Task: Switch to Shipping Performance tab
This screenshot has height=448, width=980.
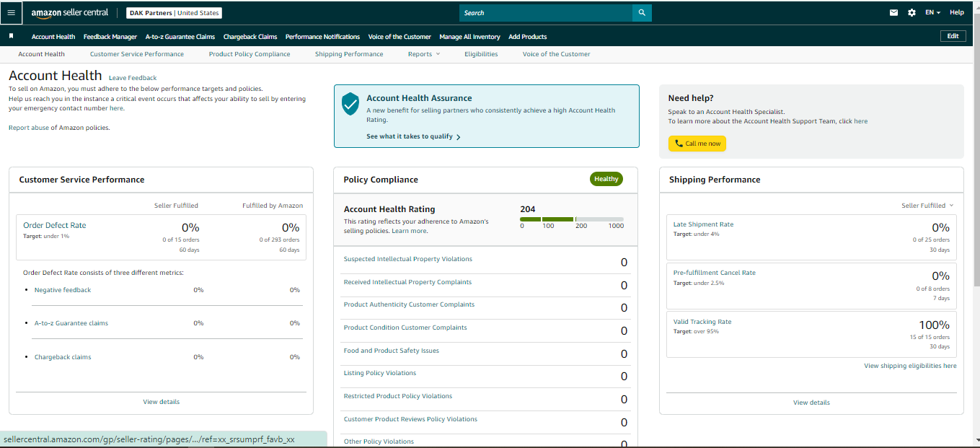Action: click(349, 54)
